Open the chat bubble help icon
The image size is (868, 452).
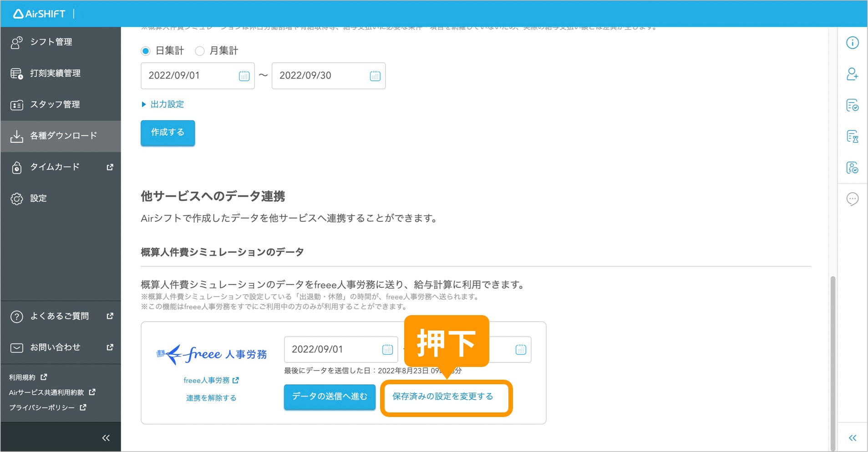[853, 199]
